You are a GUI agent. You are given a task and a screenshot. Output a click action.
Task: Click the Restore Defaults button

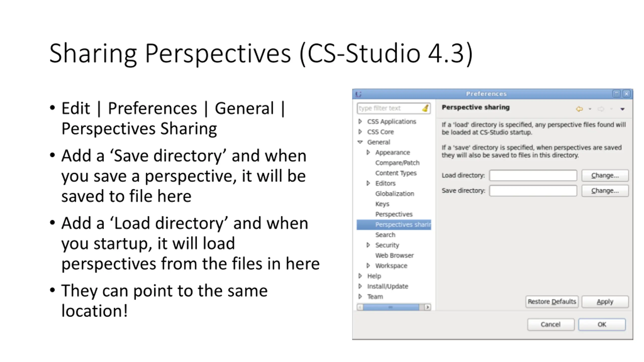(x=552, y=302)
